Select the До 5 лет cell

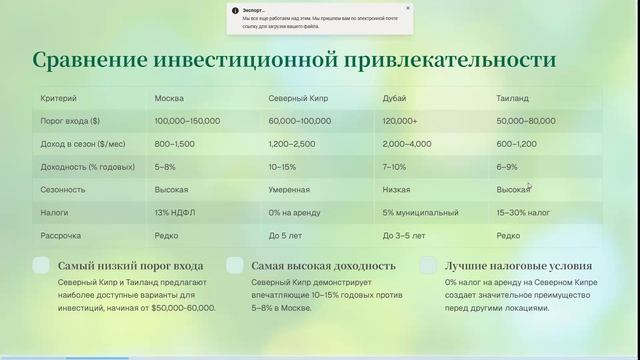[x=285, y=236]
